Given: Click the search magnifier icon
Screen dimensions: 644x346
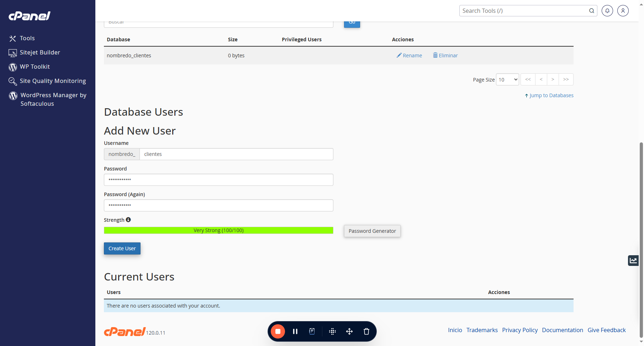Looking at the screenshot, I should coord(592,11).
